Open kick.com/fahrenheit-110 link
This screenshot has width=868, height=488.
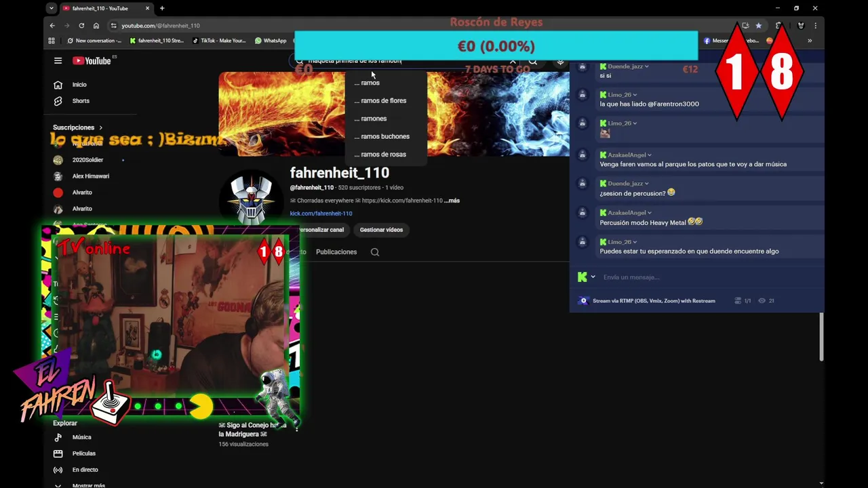pyautogui.click(x=321, y=213)
